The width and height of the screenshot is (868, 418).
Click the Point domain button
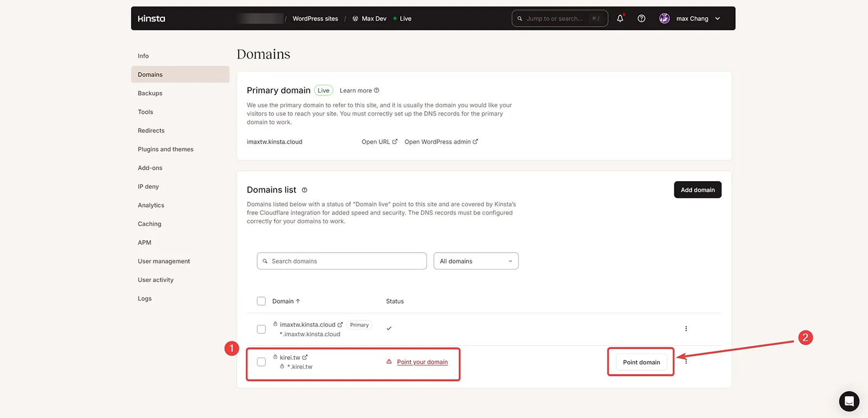641,362
